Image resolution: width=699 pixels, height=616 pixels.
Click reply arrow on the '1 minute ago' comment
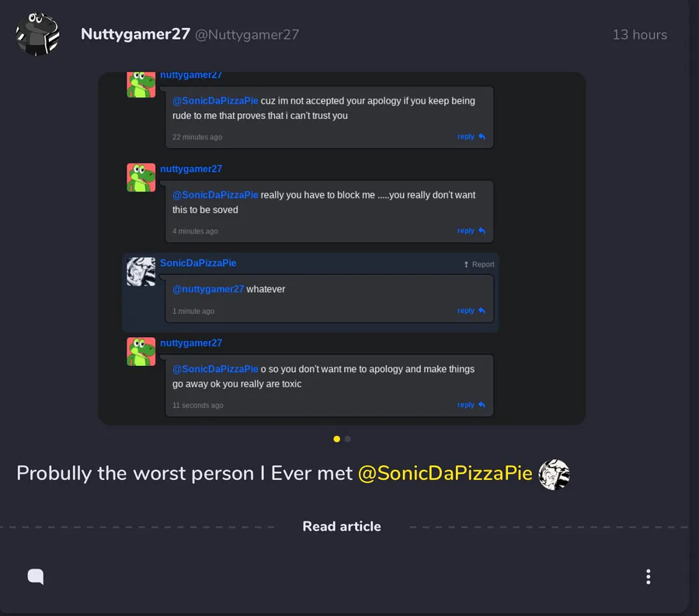[471, 310]
